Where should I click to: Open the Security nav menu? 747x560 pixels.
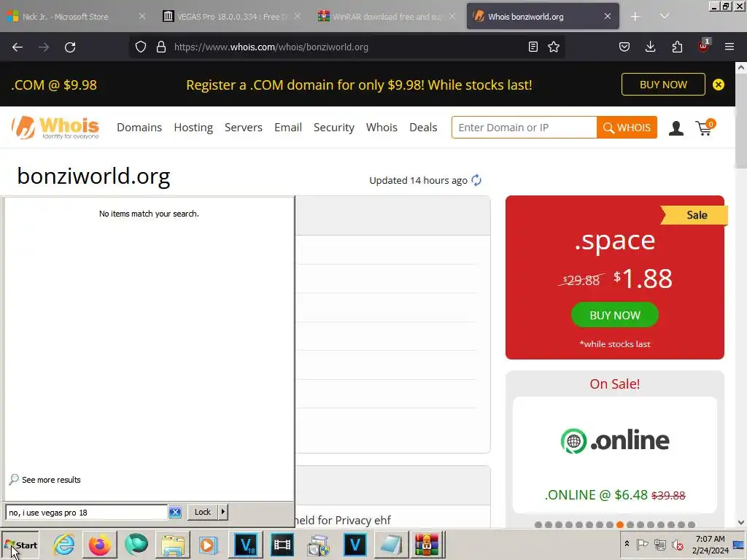(x=334, y=127)
